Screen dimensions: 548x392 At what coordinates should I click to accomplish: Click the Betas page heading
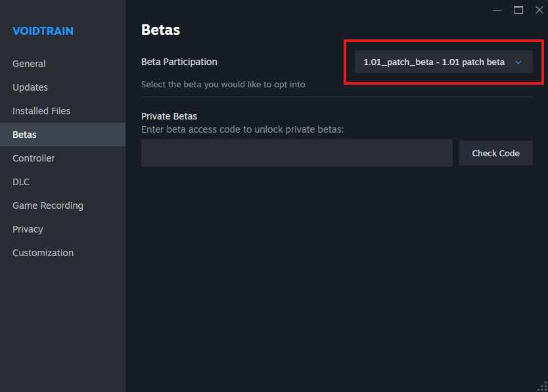[160, 30]
